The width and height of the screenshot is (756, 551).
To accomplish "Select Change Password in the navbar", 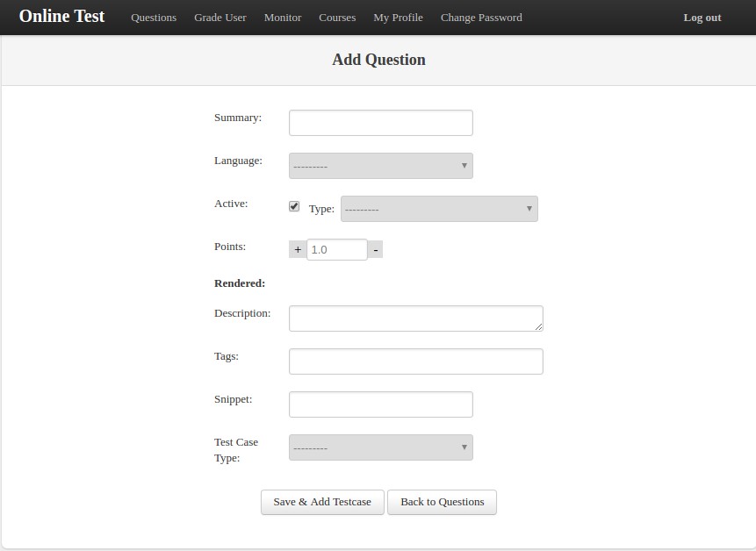I will click(x=481, y=18).
